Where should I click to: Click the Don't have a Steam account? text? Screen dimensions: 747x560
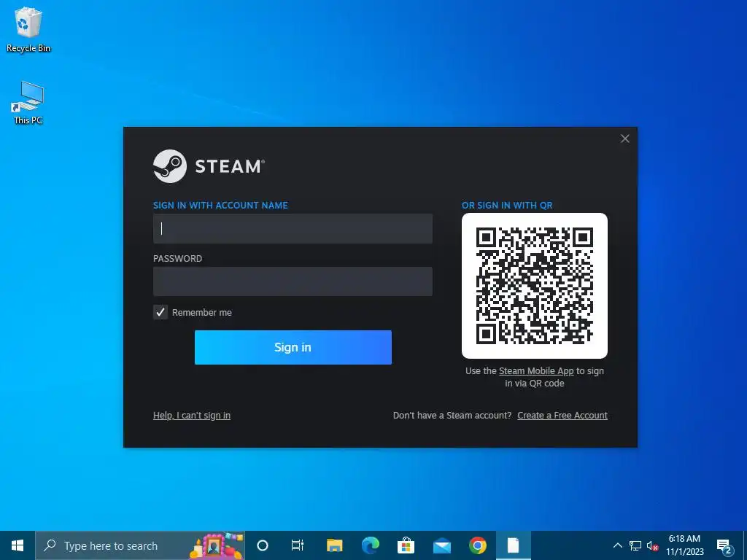(x=452, y=415)
